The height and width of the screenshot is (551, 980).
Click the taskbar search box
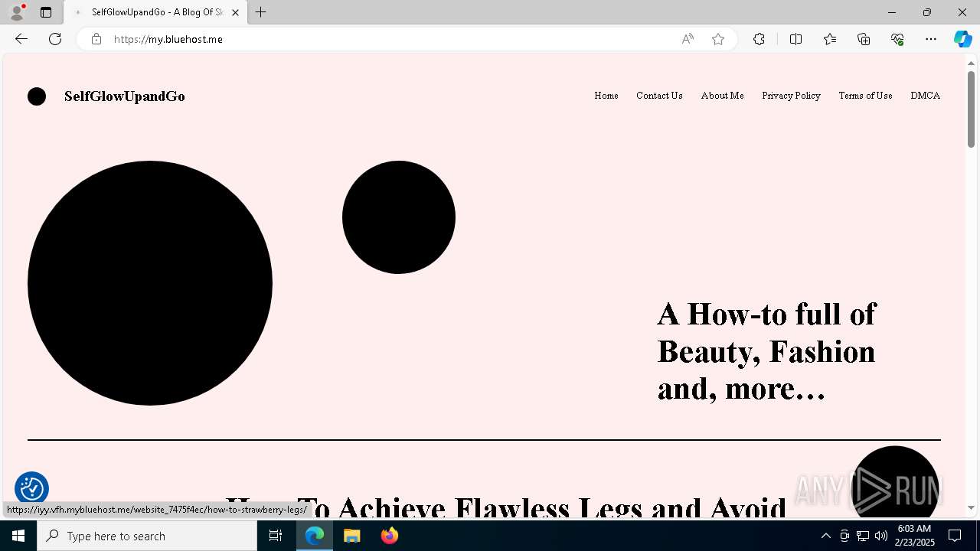point(147,536)
